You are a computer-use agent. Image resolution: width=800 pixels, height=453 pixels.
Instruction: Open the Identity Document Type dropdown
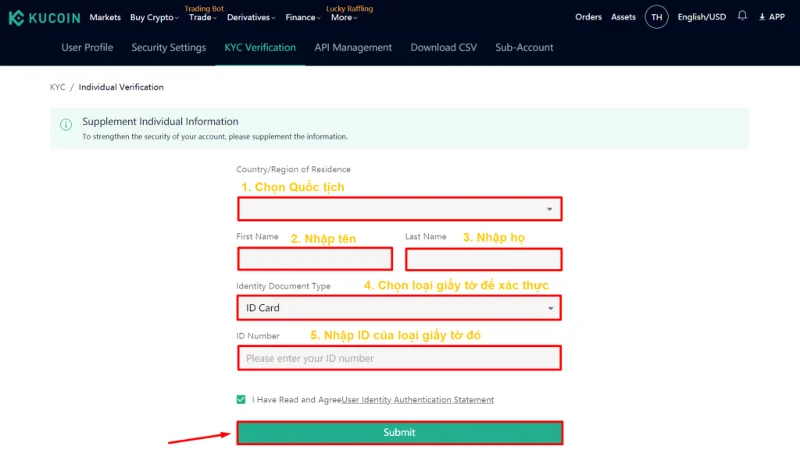point(399,308)
